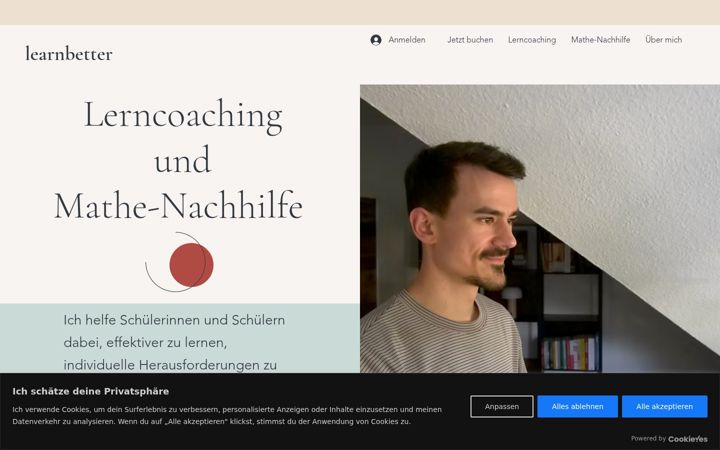Viewport: 720px width, 450px height.
Task: Open the Mathe-Nachhilfe menu item
Action: pyautogui.click(x=600, y=40)
